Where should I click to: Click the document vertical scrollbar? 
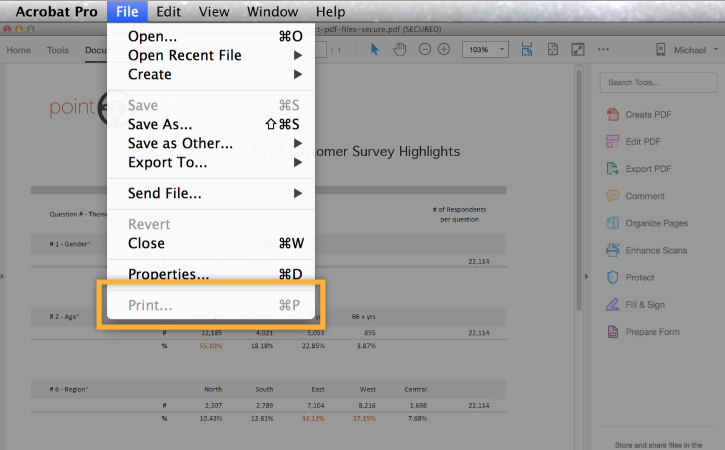[x=578, y=191]
